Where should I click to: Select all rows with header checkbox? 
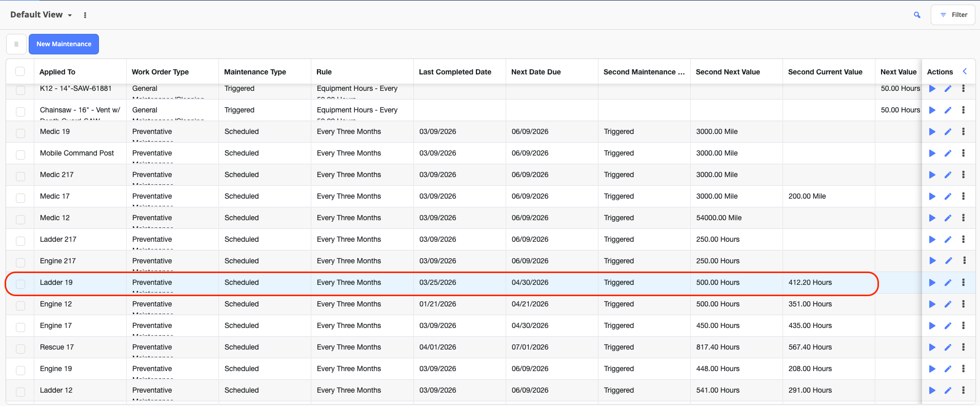[x=20, y=71]
